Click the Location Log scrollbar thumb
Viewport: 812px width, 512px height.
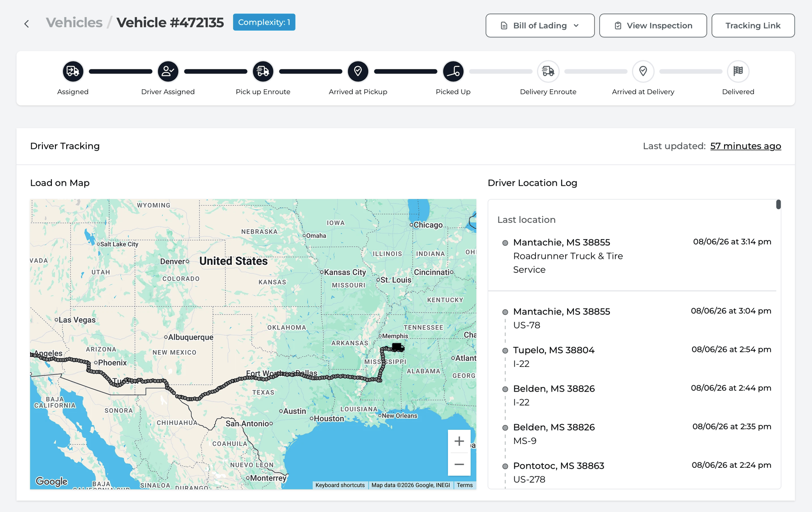pyautogui.click(x=778, y=204)
